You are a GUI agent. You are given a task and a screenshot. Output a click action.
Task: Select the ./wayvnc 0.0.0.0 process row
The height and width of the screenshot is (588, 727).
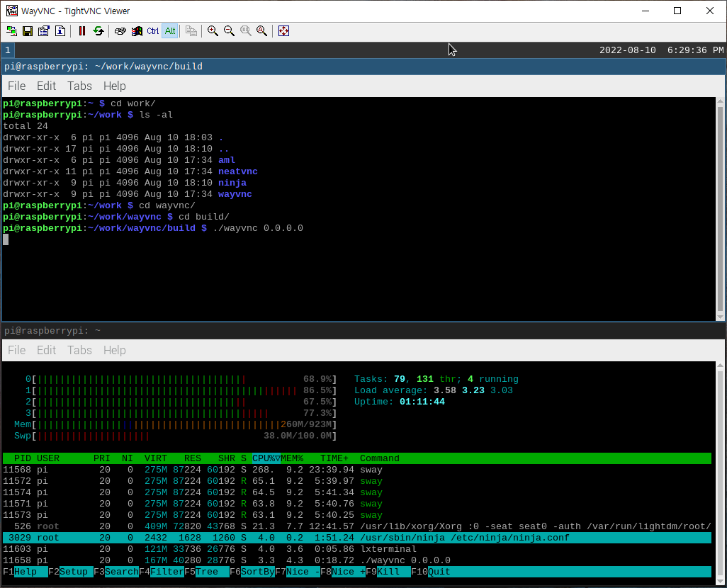(x=357, y=560)
